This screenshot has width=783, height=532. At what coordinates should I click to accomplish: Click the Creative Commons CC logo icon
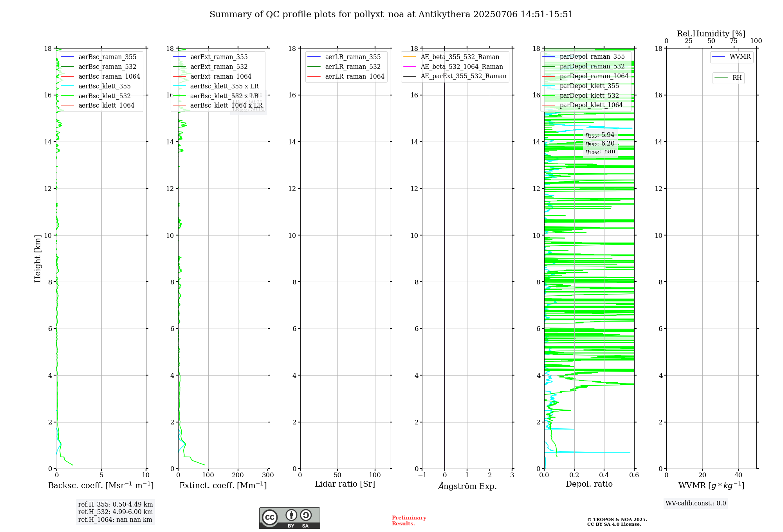coord(270,517)
